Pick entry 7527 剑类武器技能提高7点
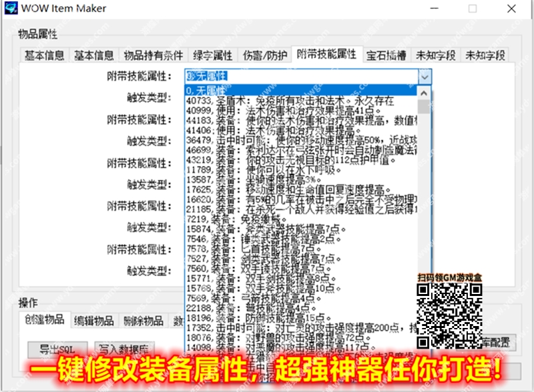 [x=301, y=259]
